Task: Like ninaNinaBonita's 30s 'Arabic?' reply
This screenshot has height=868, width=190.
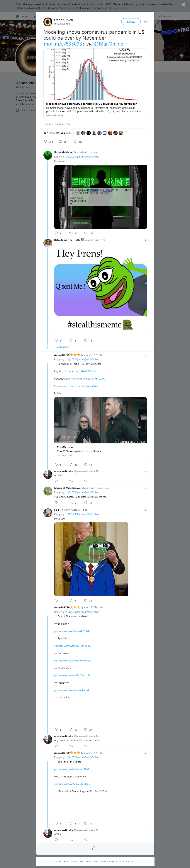Action: point(86,481)
